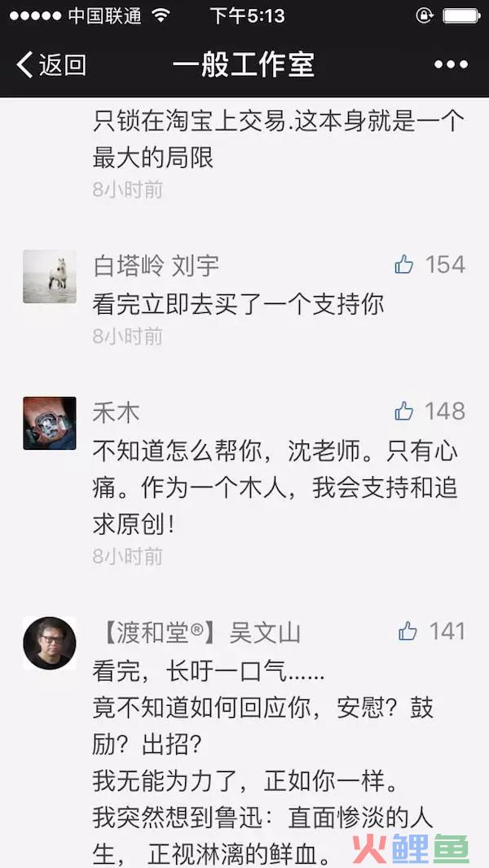This screenshot has width=489, height=868.
Task: Open 禾木's watch avatar picture
Action: 50,423
